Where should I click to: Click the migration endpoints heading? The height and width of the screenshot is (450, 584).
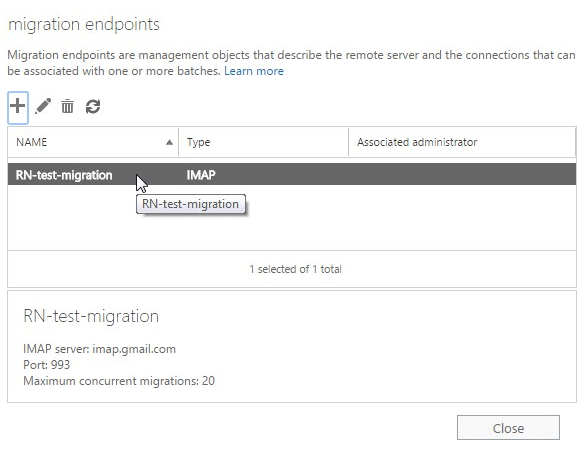pyautogui.click(x=84, y=25)
